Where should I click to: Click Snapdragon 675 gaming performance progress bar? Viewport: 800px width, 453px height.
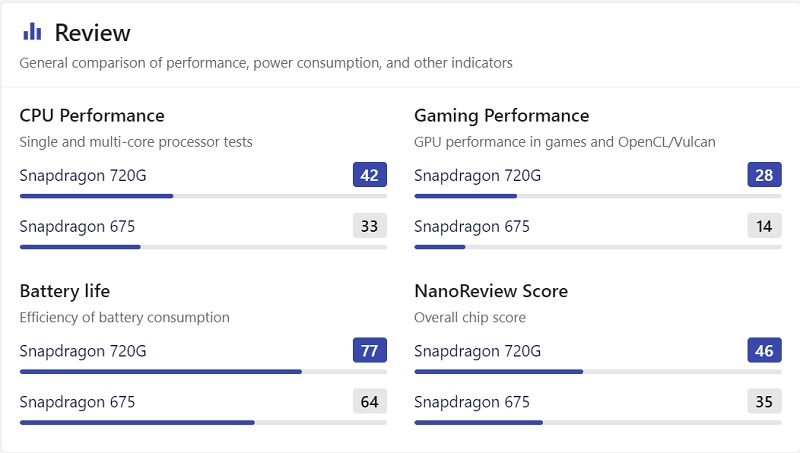click(598, 247)
